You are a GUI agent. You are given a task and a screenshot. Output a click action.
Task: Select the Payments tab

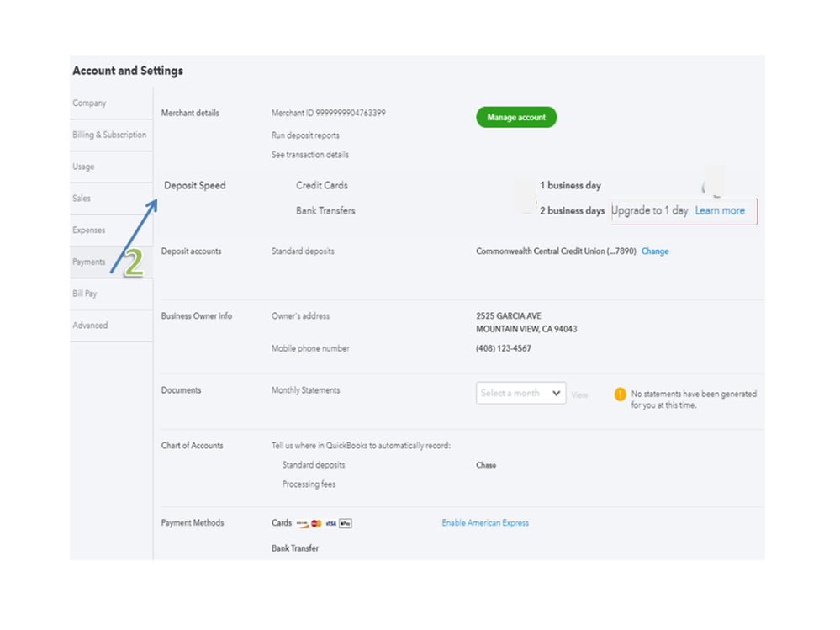tap(88, 262)
